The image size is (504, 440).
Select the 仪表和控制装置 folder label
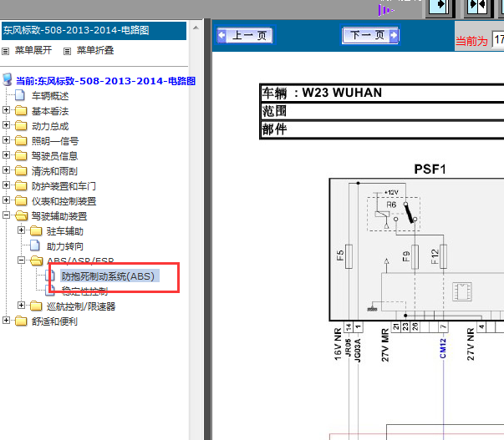[64, 201]
